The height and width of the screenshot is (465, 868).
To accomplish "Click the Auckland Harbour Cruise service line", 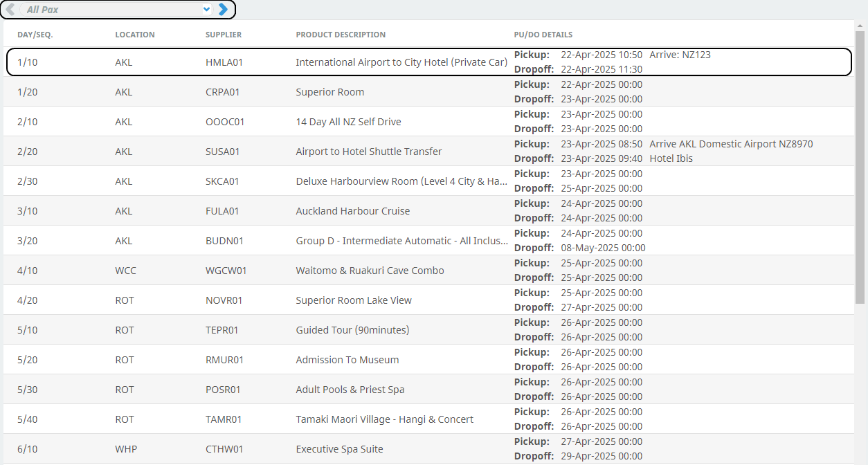I will [x=352, y=211].
